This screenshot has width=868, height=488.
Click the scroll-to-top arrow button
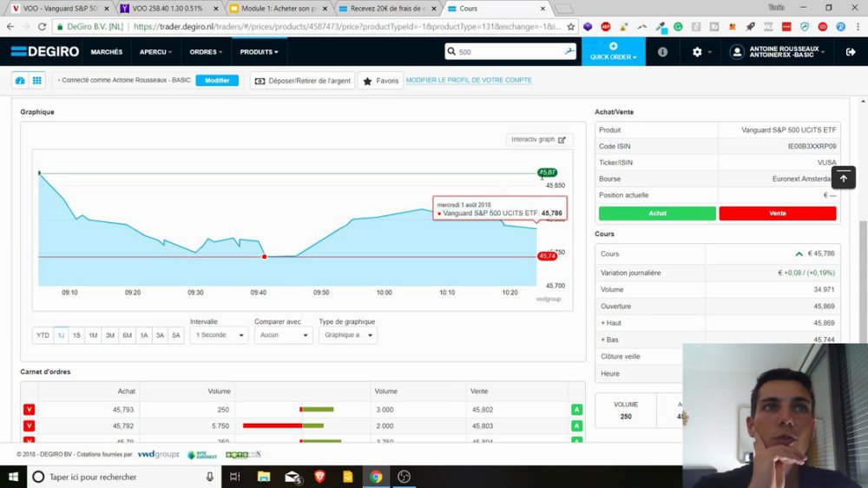[843, 178]
